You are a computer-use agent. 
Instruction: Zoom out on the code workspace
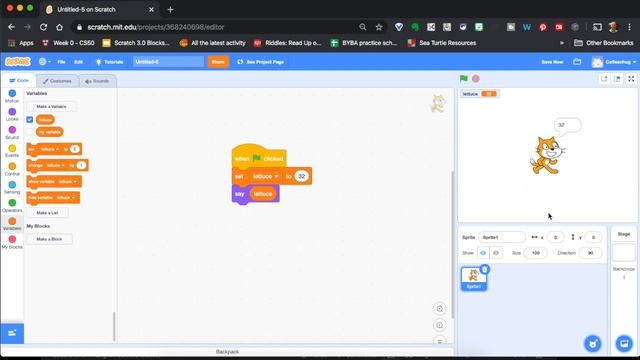point(440,325)
